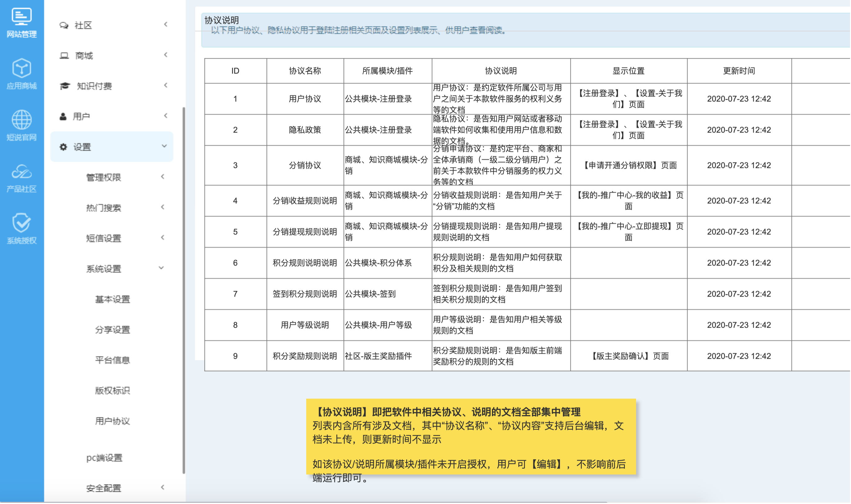Click the update time in row 9

740,356
